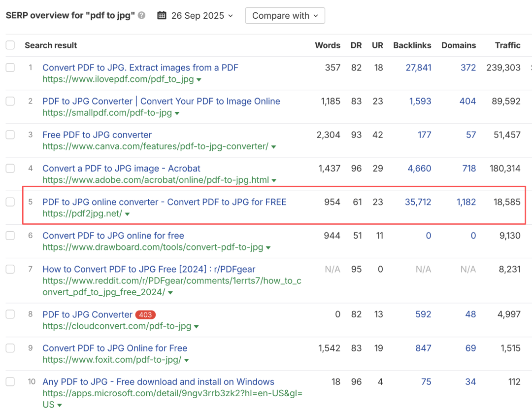Viewport: 532px width, 414px height.
Task: Check the box for the ilovepdf.com result
Action: [10, 67]
